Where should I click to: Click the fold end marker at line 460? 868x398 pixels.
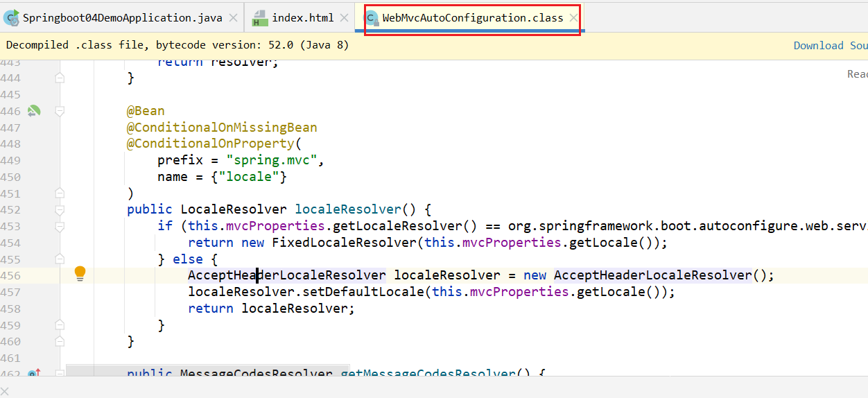click(60, 341)
